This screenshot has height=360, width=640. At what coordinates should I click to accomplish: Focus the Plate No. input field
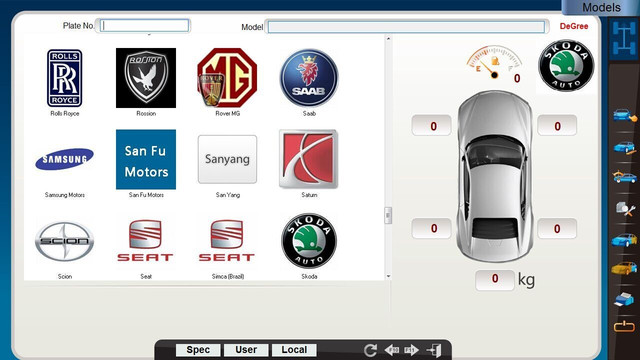click(144, 26)
